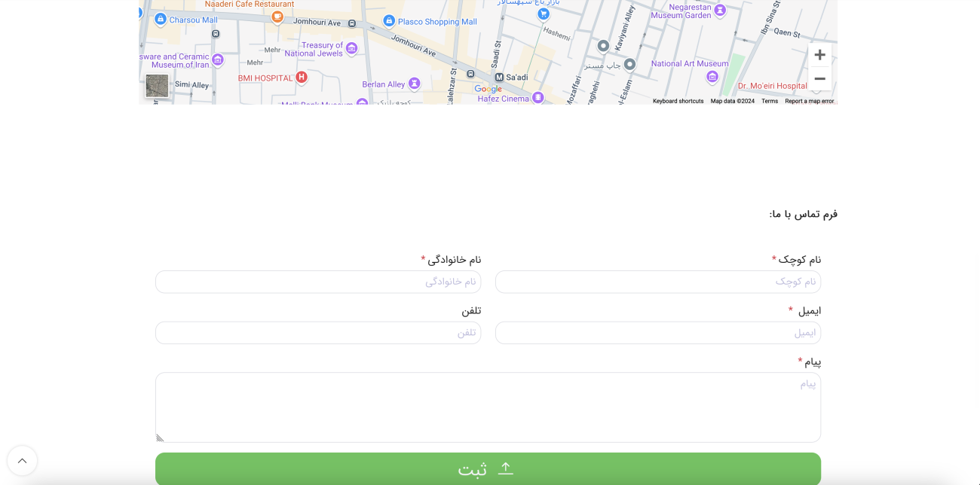Click the Naaderi Cafe Restaurant pin
The width and height of the screenshot is (980, 485).
277,17
